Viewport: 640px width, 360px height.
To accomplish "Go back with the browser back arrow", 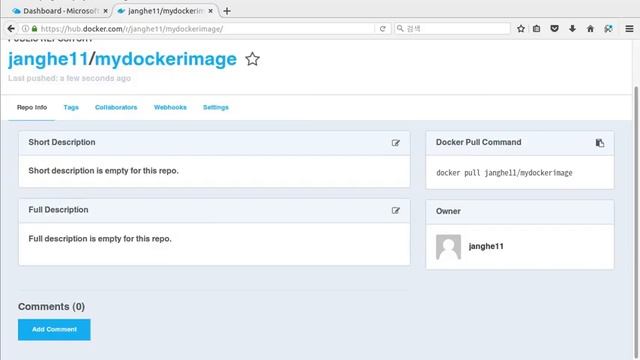I will pyautogui.click(x=11, y=29).
